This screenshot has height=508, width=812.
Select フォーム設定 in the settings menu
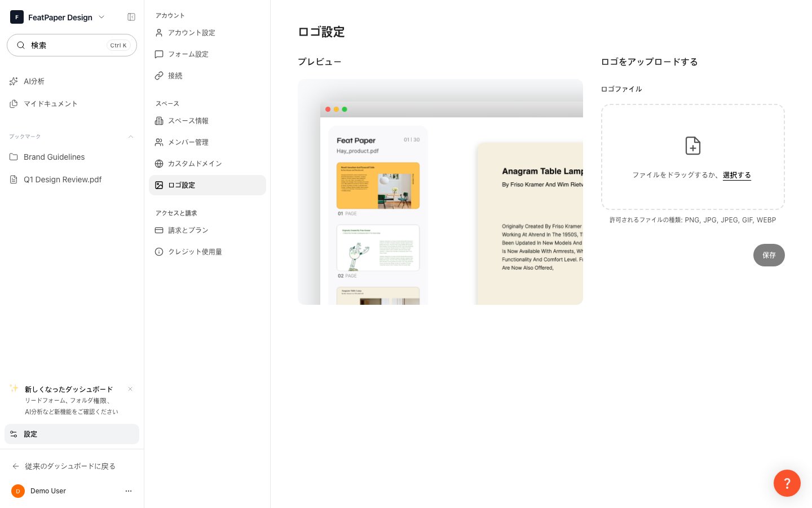[208, 54]
